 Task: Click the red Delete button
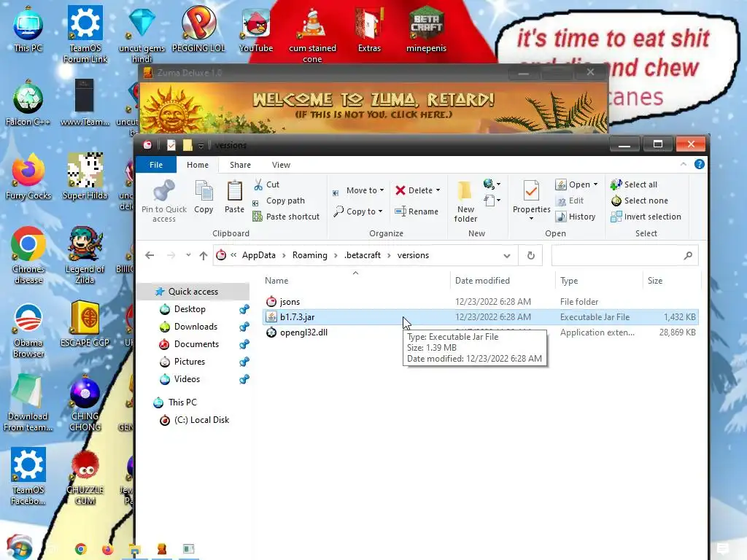pyautogui.click(x=414, y=190)
